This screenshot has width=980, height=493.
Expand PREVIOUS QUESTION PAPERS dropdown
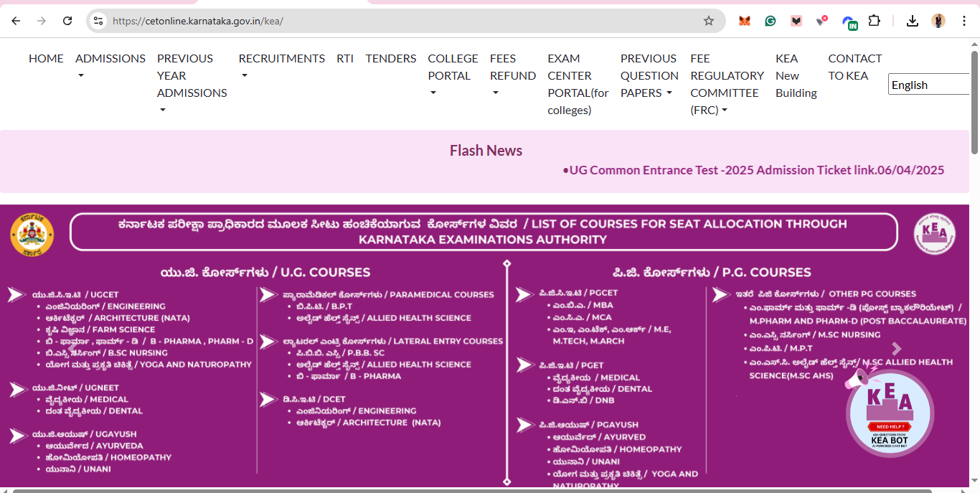pyautogui.click(x=649, y=75)
